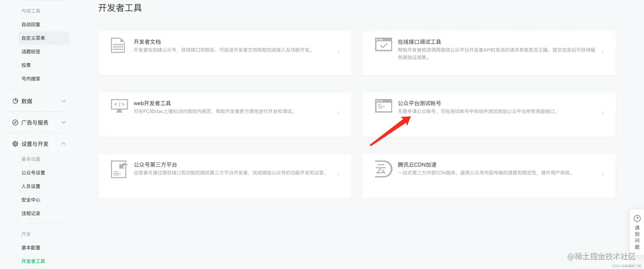Screen dimensions: 644x269
Task: Open 人员设置 in the sidebar
Action: (x=31, y=186)
